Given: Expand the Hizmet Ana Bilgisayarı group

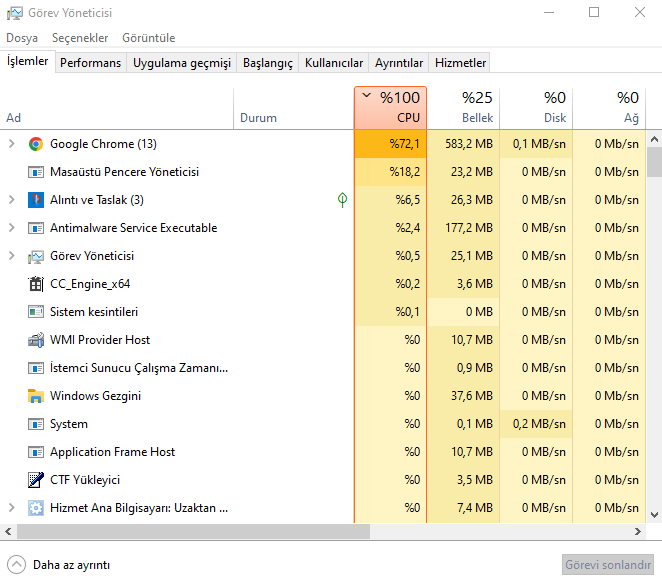Looking at the screenshot, I should tap(12, 508).
